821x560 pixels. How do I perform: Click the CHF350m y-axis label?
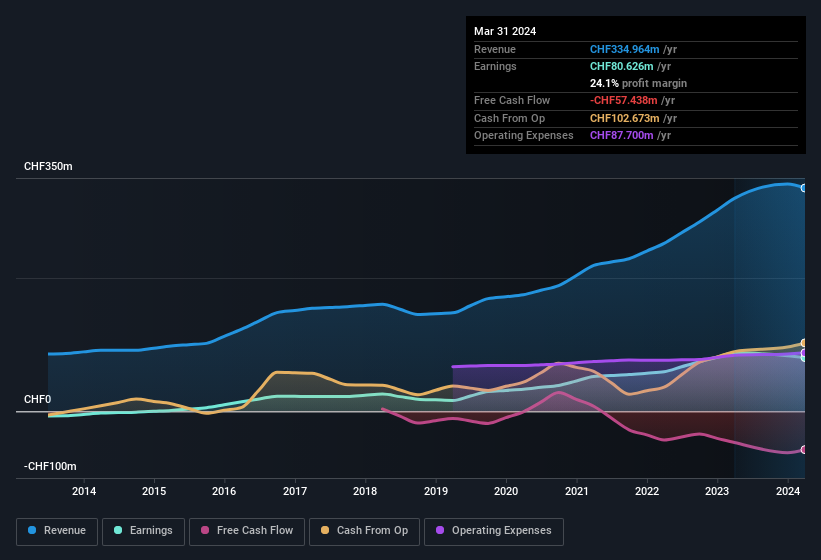coord(48,166)
